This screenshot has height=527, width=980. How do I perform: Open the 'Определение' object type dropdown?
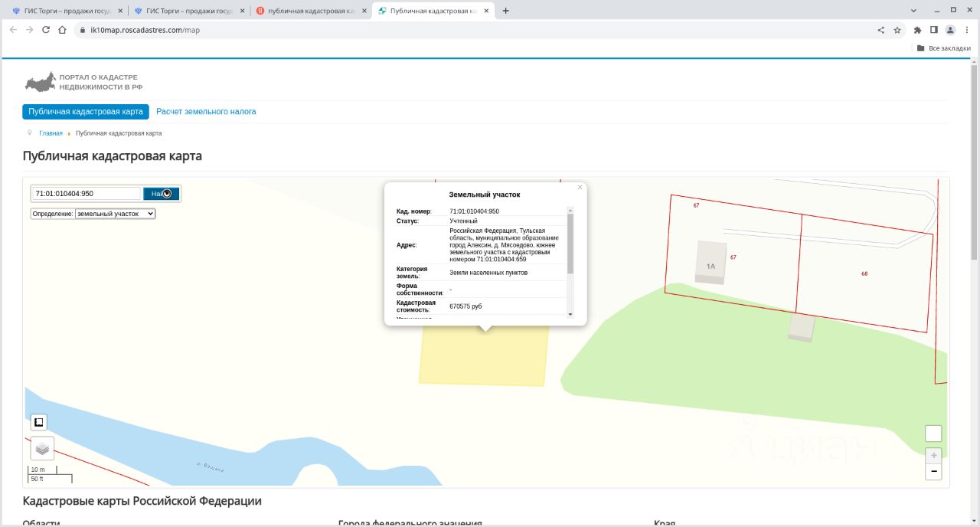(115, 214)
